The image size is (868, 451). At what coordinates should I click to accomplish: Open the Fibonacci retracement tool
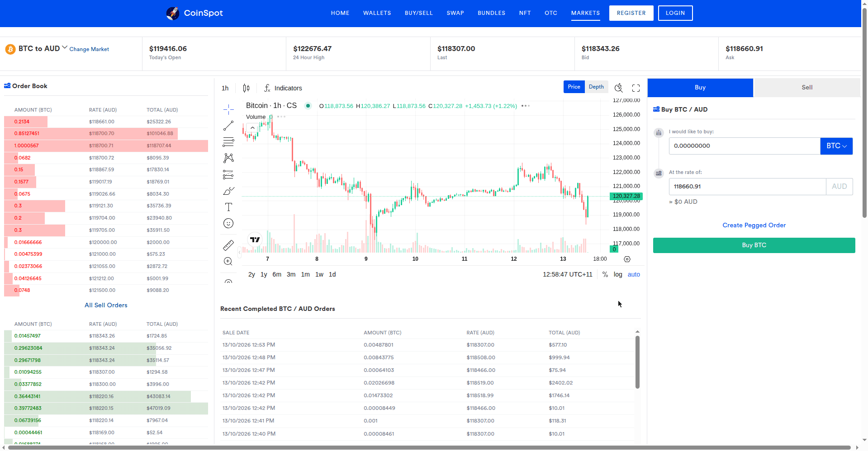pos(228,142)
